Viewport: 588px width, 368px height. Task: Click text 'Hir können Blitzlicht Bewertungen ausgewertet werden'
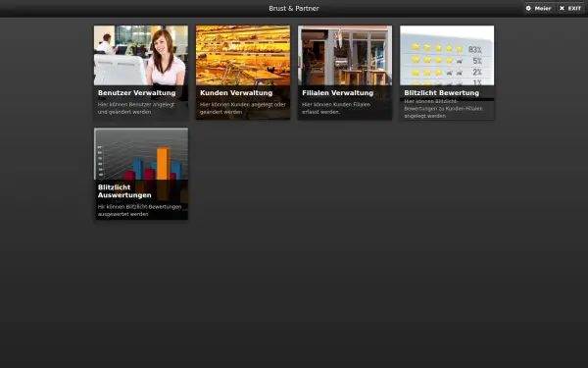point(139,210)
